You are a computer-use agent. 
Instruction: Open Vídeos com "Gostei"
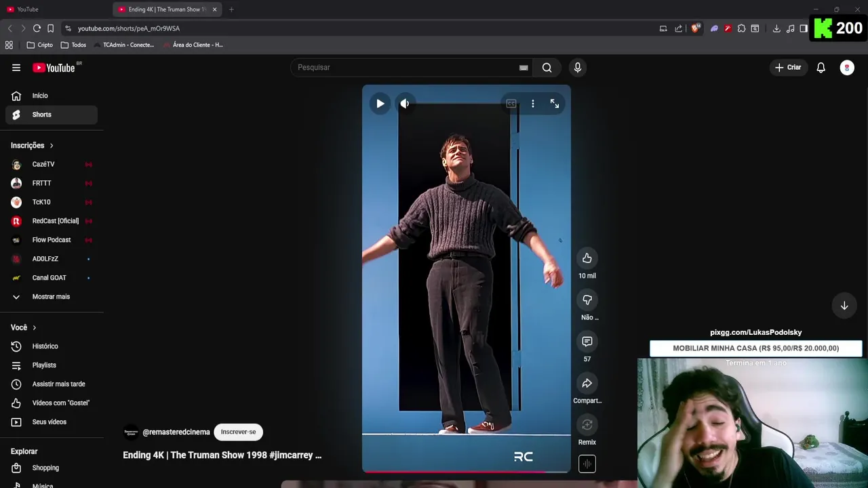click(x=52, y=403)
